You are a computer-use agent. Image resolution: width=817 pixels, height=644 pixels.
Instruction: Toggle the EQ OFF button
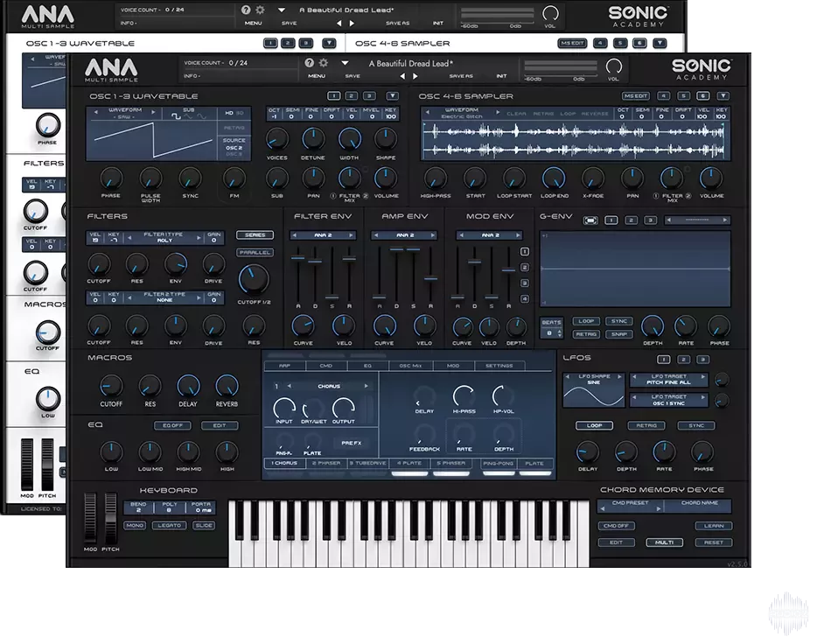pyautogui.click(x=172, y=425)
